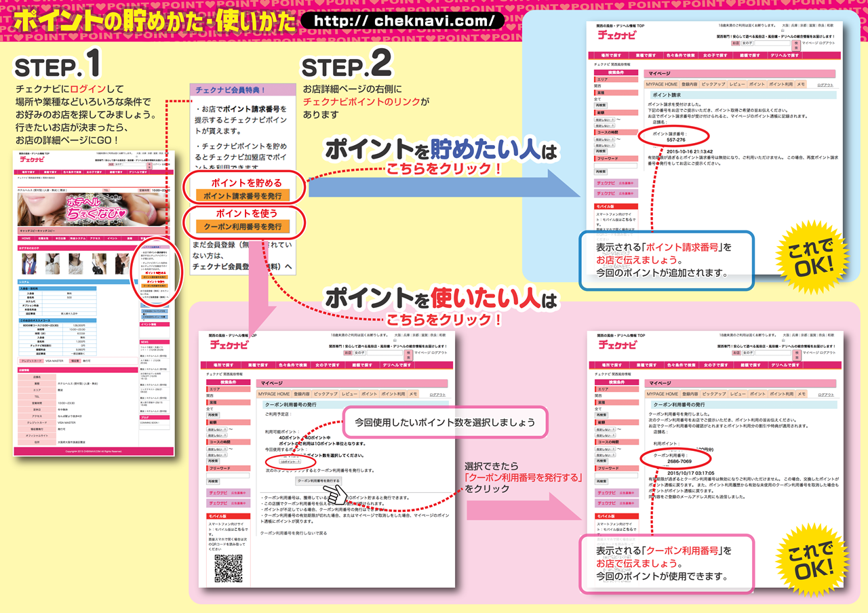Viewport: 868px width, 613px height.
Task: Open 業種で探す menu on point request page
Action: (x=646, y=55)
